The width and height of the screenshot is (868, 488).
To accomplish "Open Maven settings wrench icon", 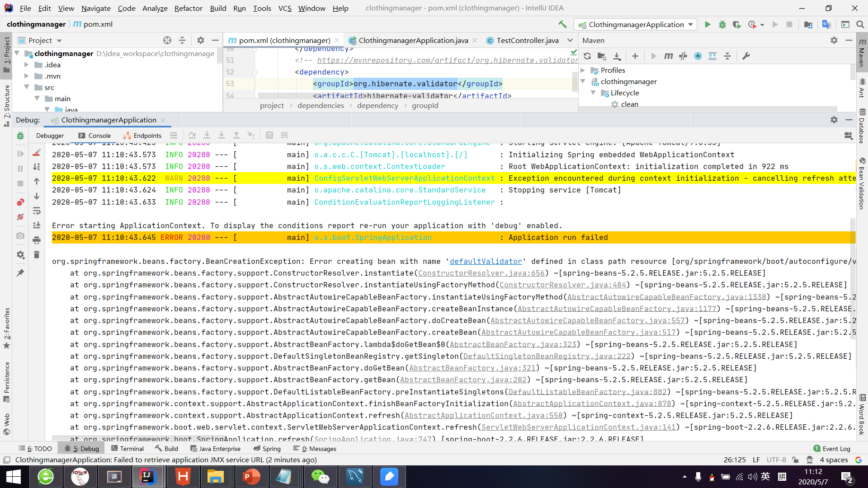I will [x=746, y=56].
